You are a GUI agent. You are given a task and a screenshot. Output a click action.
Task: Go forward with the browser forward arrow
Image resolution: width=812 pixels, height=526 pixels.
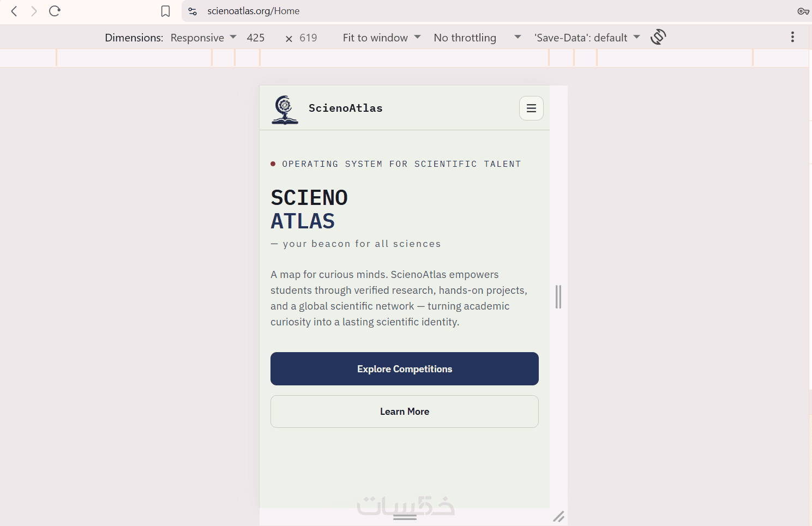[34, 11]
